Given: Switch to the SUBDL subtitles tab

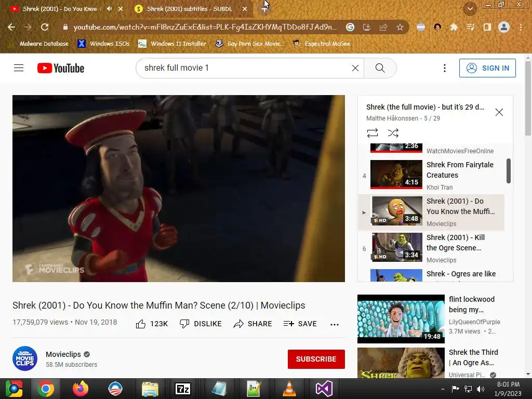Looking at the screenshot, I should [x=189, y=9].
